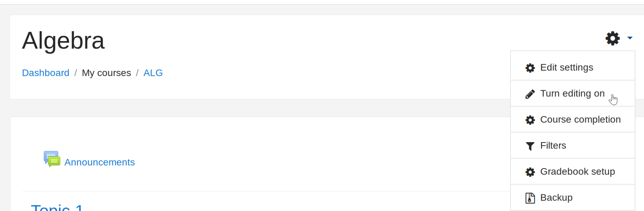Screen dimensions: 644x211
Task: Click the Announcements forum icon
Action: point(52,159)
